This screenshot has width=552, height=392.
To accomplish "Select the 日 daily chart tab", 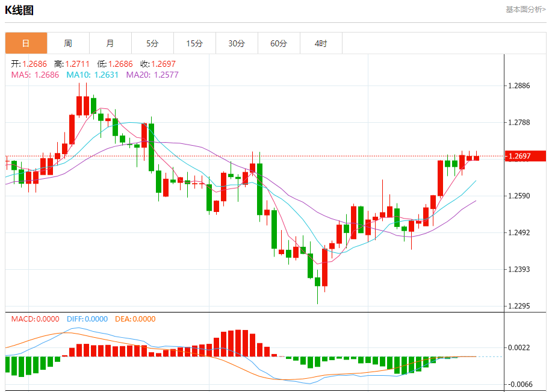I will (26, 43).
